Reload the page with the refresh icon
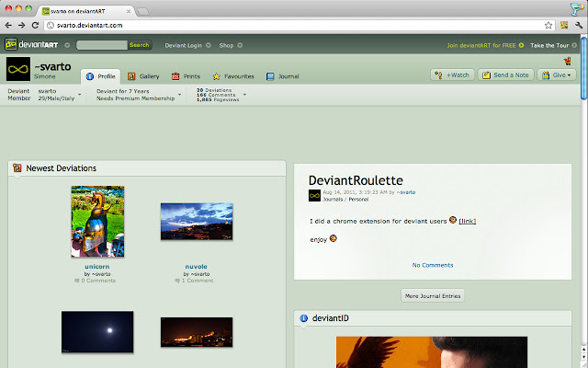 pyautogui.click(x=35, y=25)
